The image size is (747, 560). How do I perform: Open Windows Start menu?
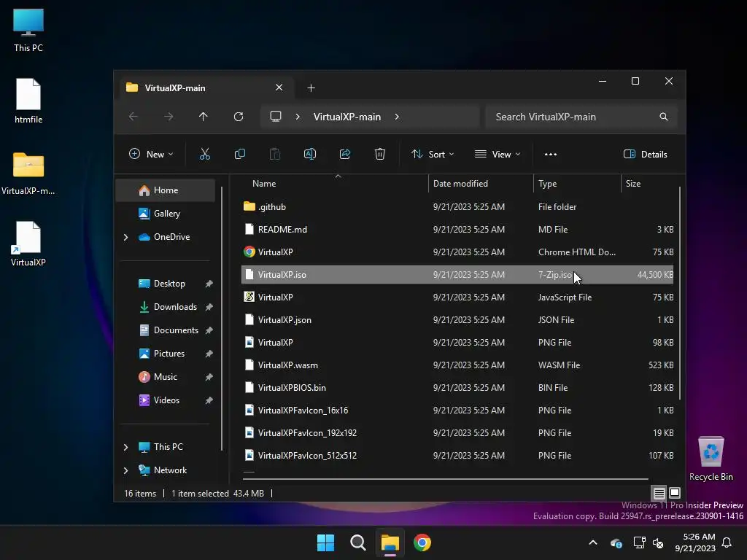[326, 542]
